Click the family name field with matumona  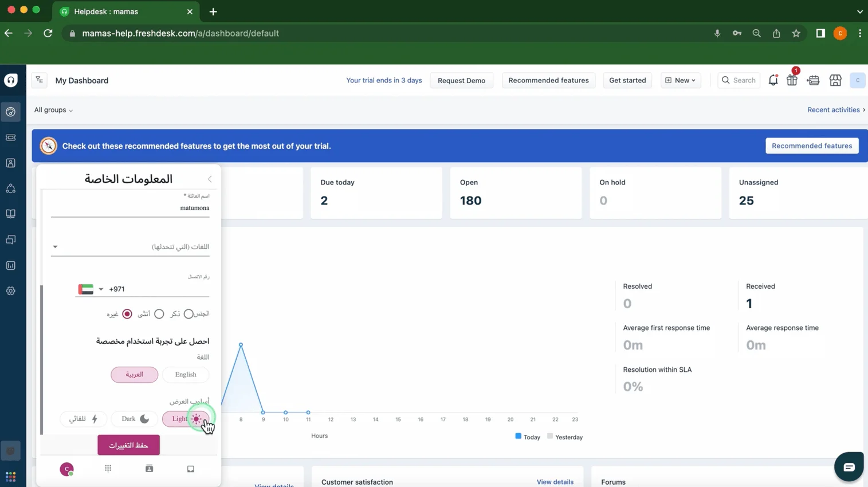pyautogui.click(x=130, y=208)
